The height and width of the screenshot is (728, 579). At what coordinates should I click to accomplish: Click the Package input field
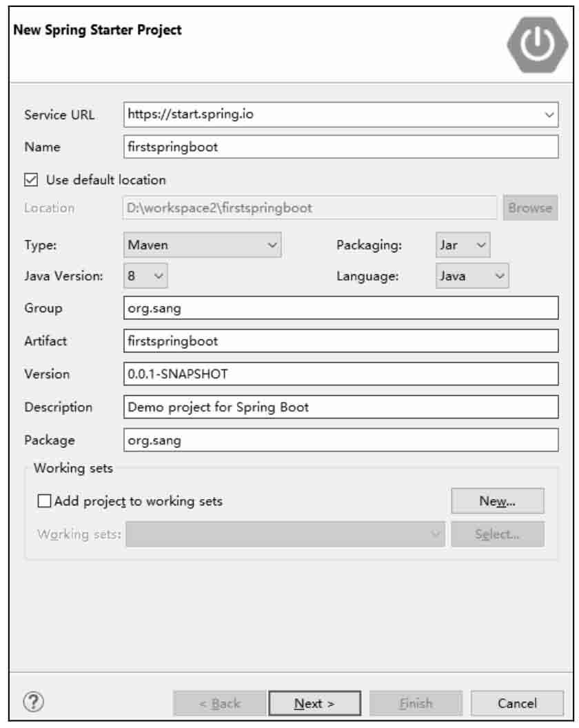click(x=341, y=440)
